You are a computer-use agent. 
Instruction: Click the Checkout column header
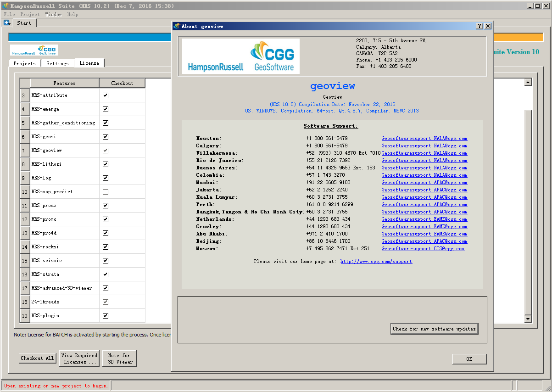pyautogui.click(x=122, y=83)
